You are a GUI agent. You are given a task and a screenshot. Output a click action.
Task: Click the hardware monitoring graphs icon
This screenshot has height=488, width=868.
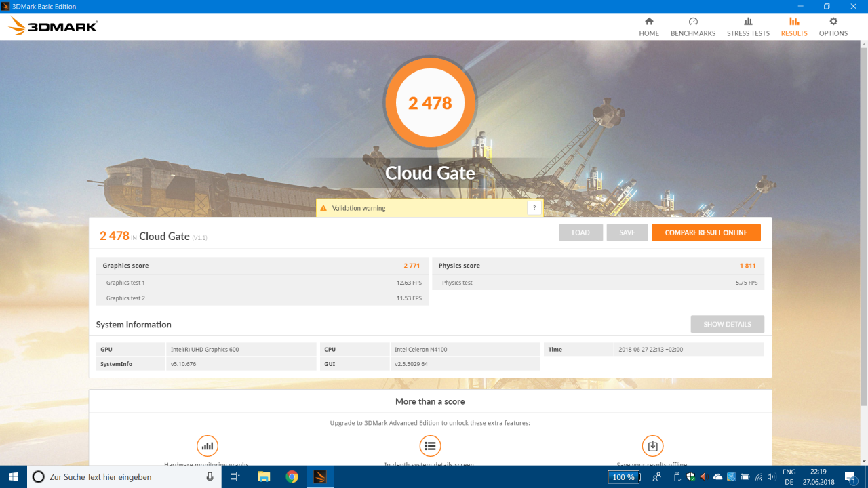pyautogui.click(x=208, y=446)
